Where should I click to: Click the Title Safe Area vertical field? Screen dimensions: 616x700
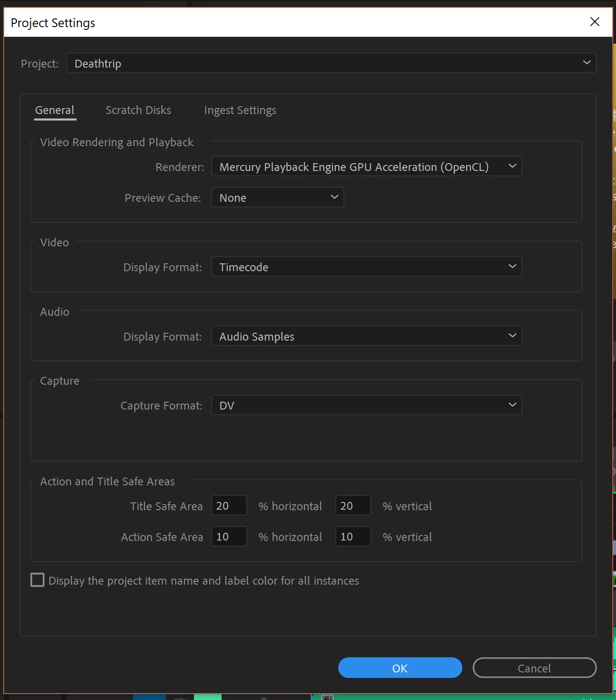(353, 506)
